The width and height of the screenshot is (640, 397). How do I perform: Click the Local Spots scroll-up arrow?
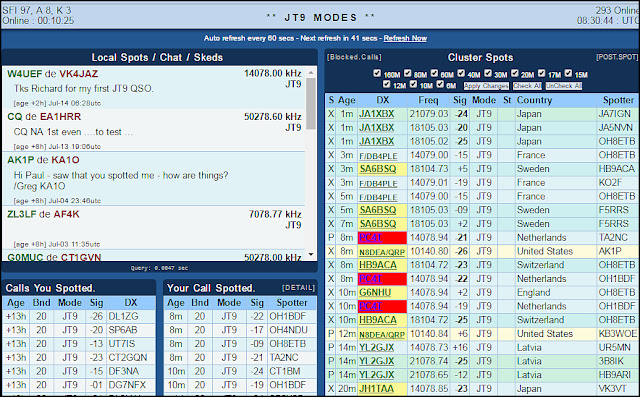pyautogui.click(x=311, y=73)
